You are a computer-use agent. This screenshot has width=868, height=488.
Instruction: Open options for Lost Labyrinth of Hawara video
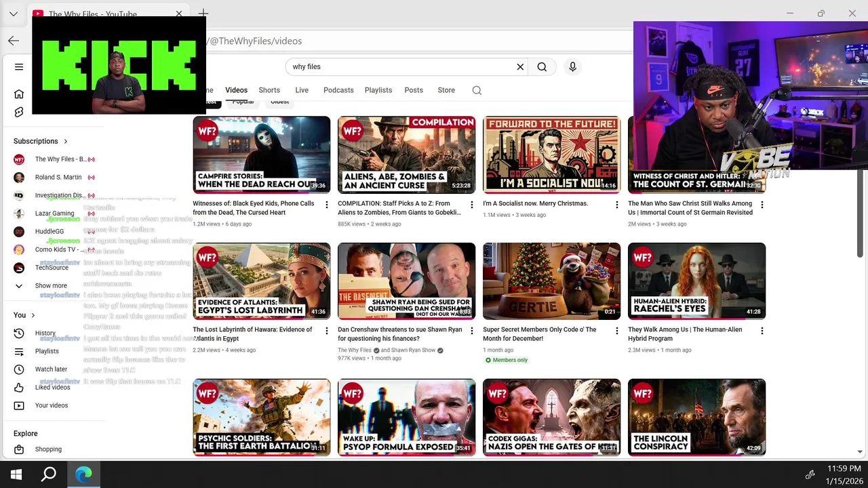pyautogui.click(x=327, y=331)
